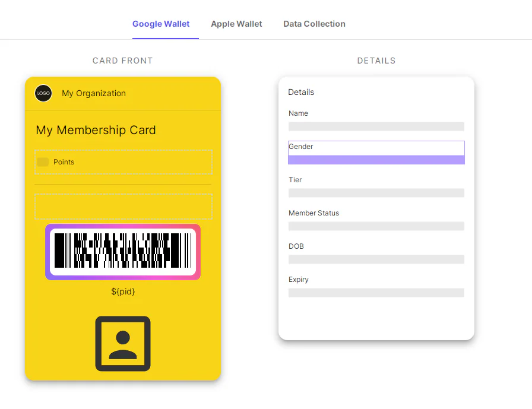Click the Details heading inside panel
The width and height of the screenshot is (532, 409).
click(x=301, y=92)
